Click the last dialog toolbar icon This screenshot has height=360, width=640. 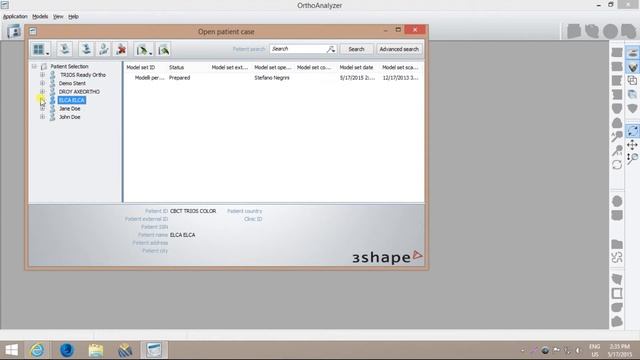[x=164, y=49]
